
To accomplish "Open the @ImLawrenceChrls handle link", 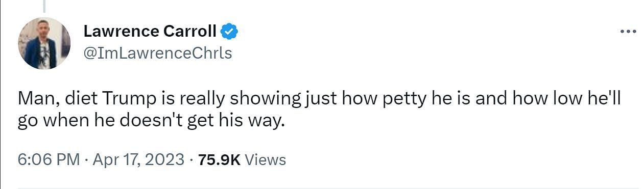I will 158,52.
